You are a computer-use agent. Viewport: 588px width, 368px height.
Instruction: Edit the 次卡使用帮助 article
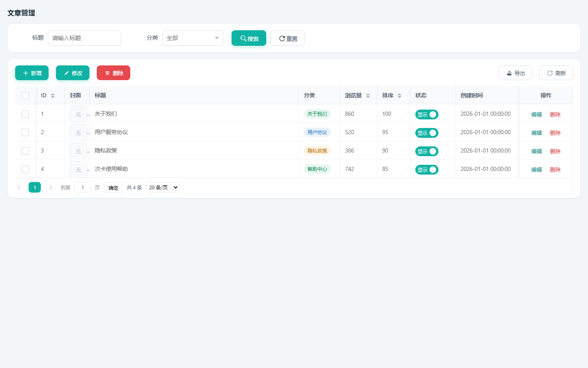click(x=537, y=170)
